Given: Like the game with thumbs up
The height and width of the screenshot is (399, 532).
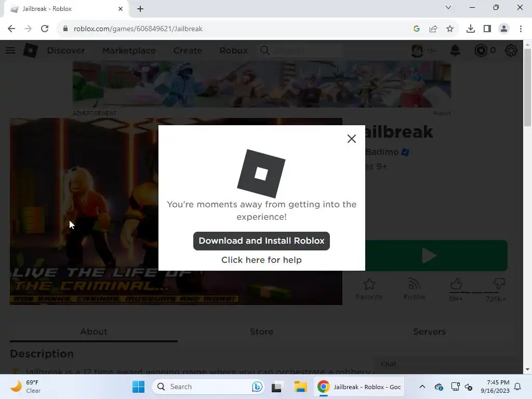Looking at the screenshot, I should [456, 284].
